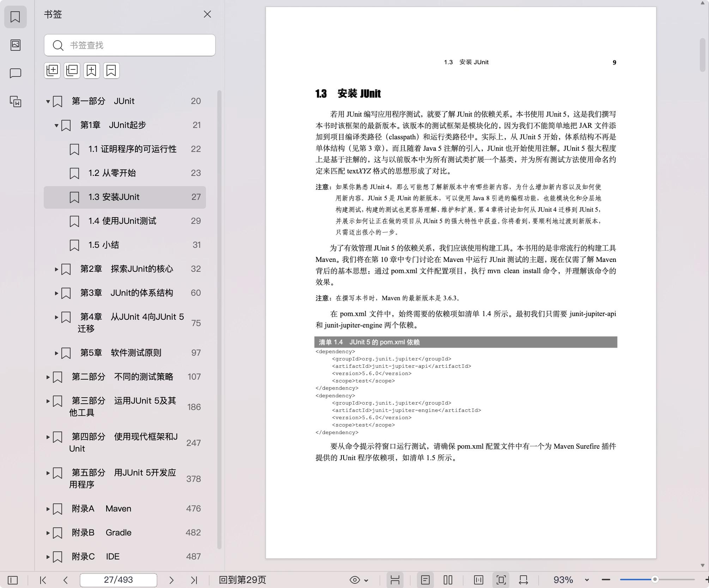The image size is (709, 588).
Task: Open the convert-to-Word icon in sidebar
Action: click(15, 102)
